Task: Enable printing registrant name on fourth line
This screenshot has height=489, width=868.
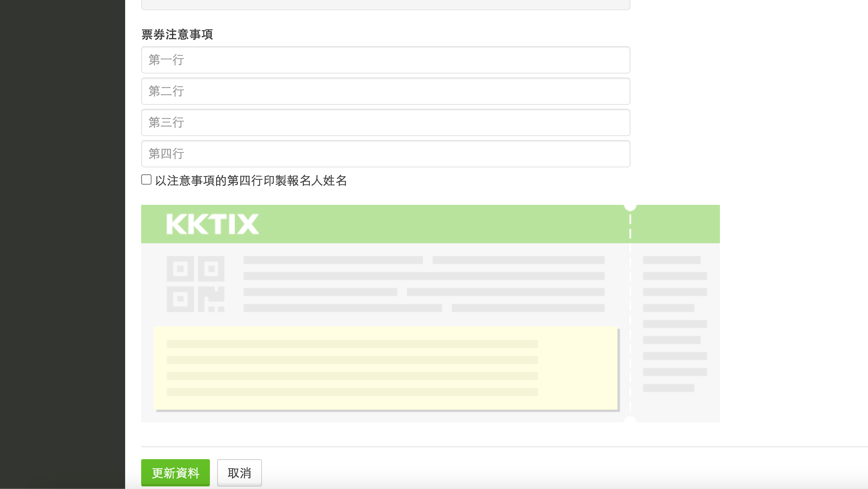Action: coord(146,180)
